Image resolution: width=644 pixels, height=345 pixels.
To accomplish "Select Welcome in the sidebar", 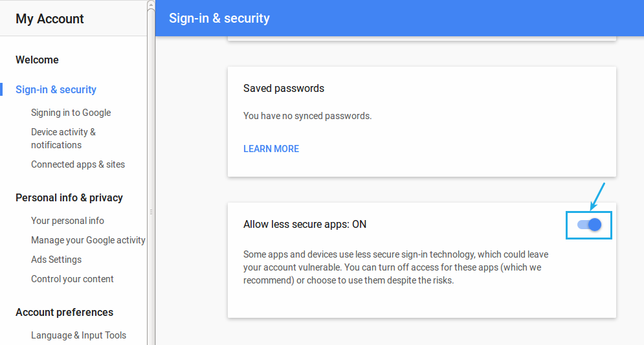I will tap(37, 60).
